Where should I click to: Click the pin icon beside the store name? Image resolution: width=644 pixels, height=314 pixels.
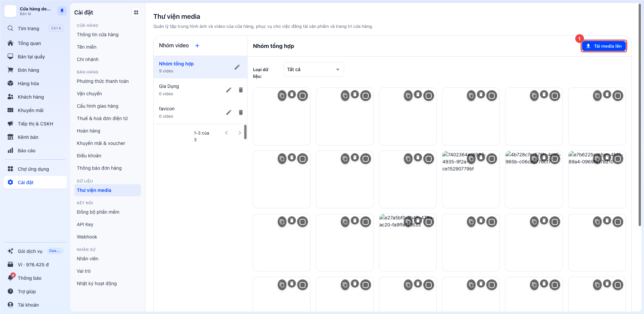62,11
